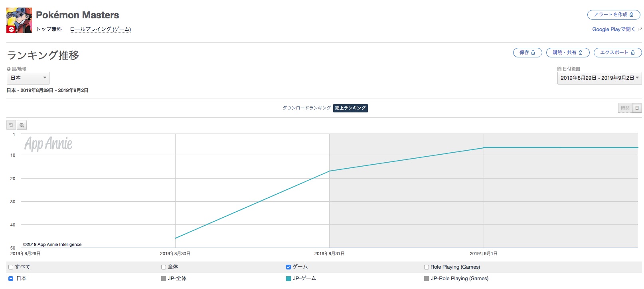Image resolution: width=644 pixels, height=289 pixels.
Task: Click the エクスポート button
Action: [x=618, y=53]
